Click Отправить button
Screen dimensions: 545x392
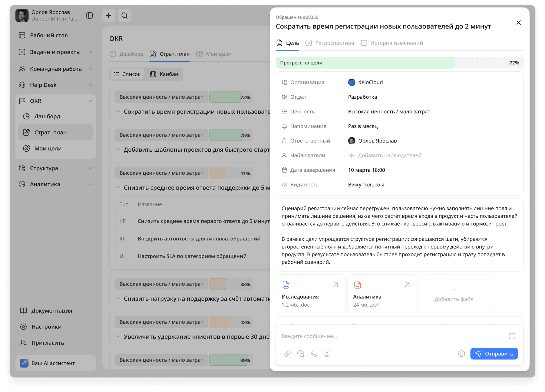click(494, 353)
